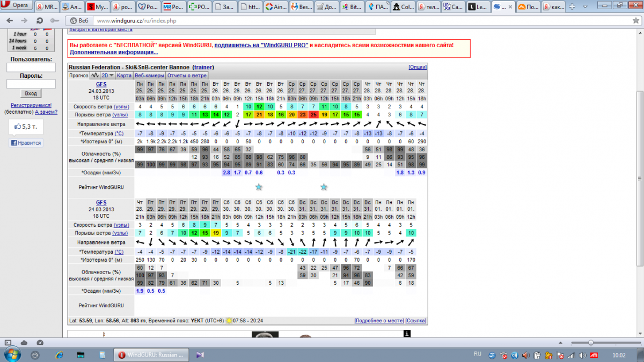Open the Веб-камеры tab
Image resolution: width=644 pixels, height=362 pixels.
(x=150, y=76)
